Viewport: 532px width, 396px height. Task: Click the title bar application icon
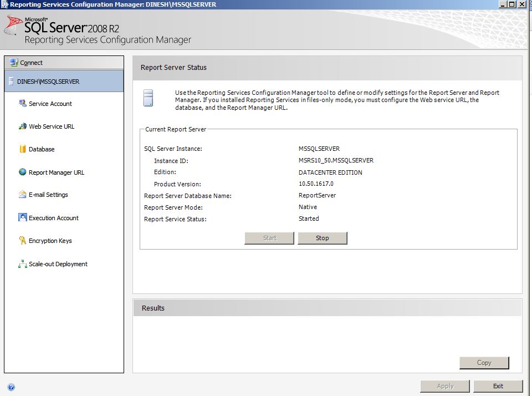coord(4,4)
